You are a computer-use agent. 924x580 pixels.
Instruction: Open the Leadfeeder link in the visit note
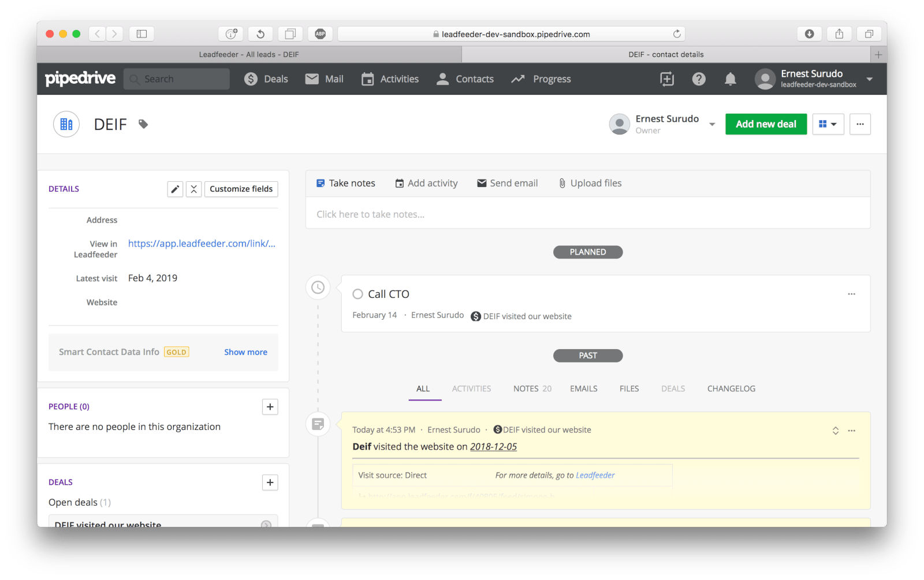point(595,475)
